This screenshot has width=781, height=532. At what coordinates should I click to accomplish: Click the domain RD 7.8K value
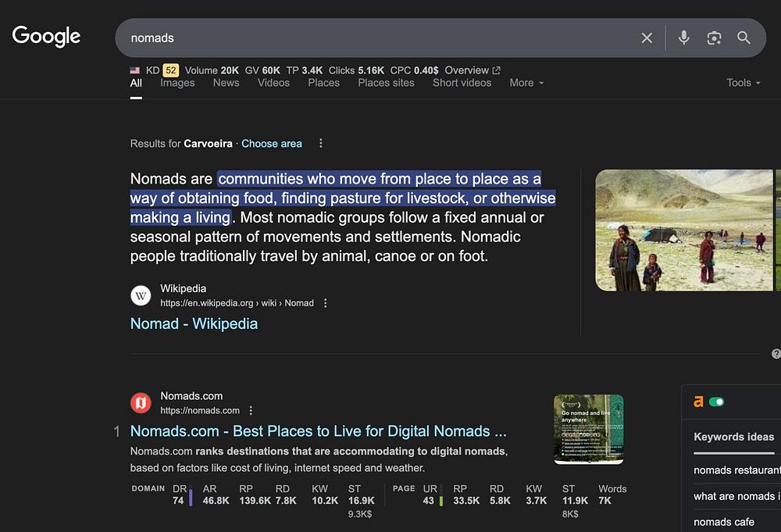point(285,495)
